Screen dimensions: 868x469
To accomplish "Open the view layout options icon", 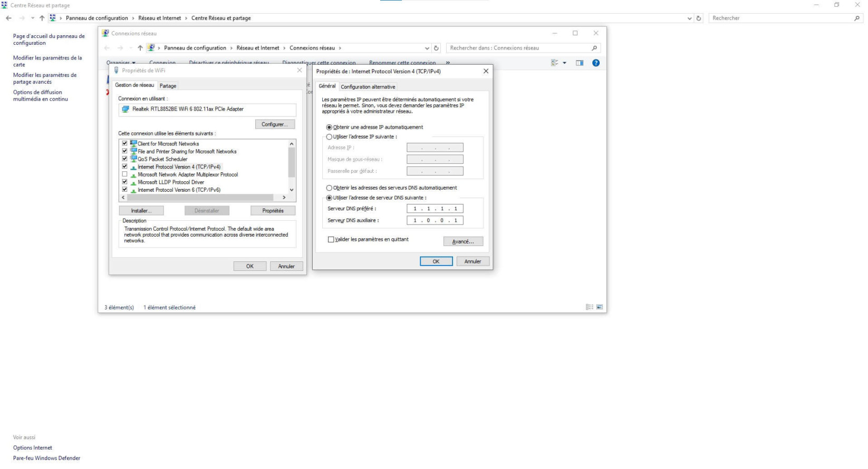I will [x=555, y=63].
